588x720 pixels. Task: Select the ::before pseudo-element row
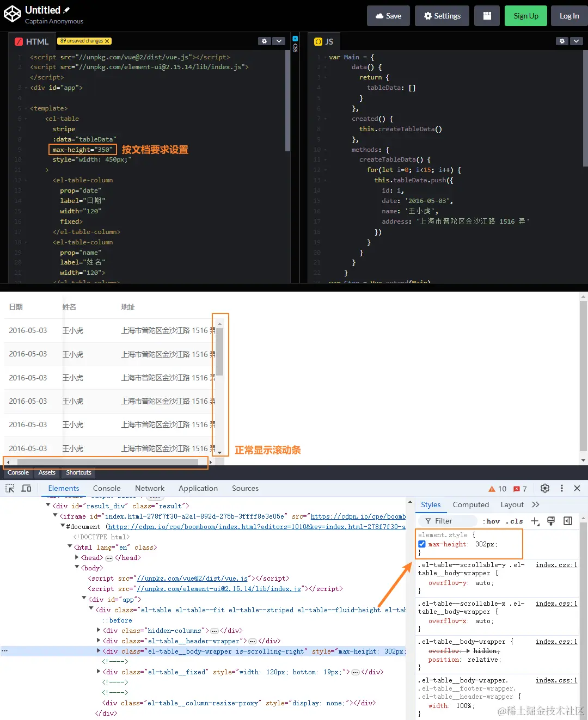pyautogui.click(x=117, y=620)
